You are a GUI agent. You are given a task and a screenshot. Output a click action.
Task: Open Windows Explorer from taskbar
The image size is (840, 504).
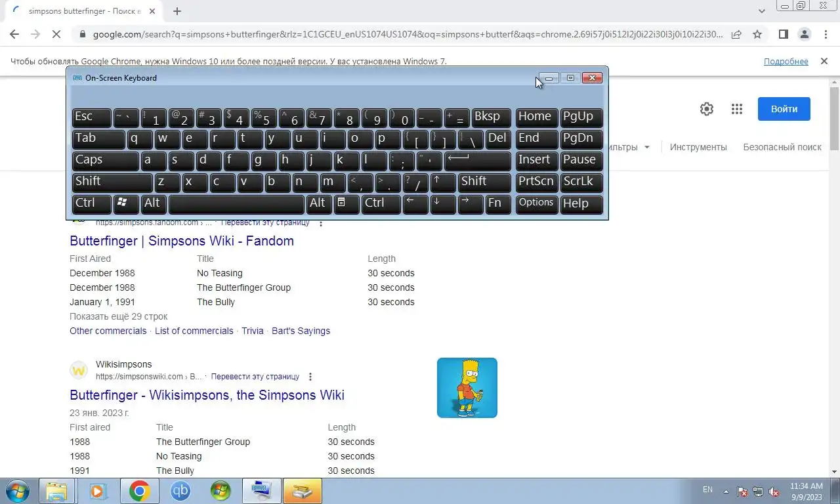coord(56,491)
